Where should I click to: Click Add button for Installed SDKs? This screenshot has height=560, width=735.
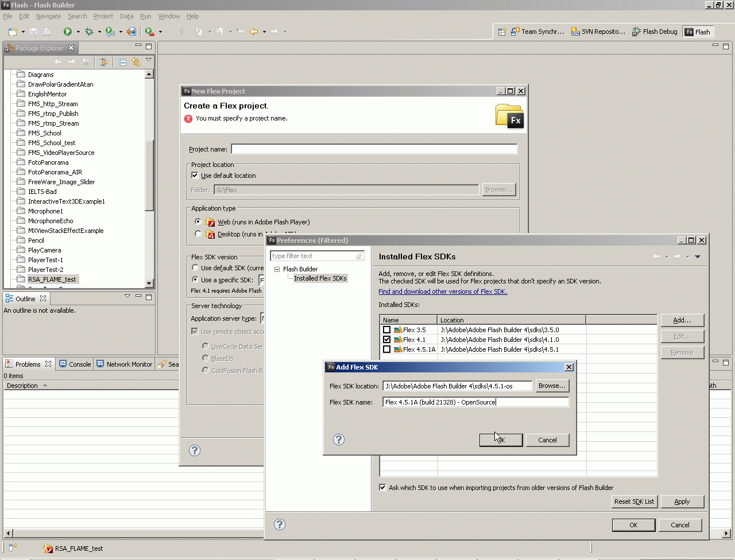682,320
